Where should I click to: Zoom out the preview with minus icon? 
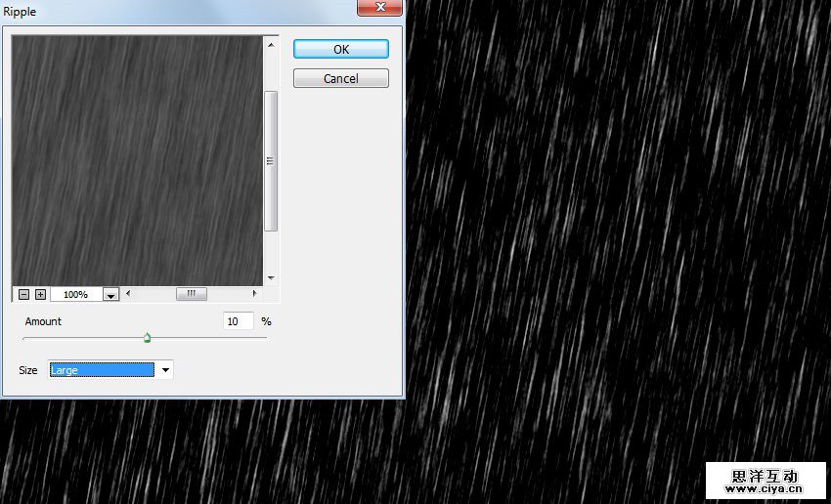click(x=23, y=294)
